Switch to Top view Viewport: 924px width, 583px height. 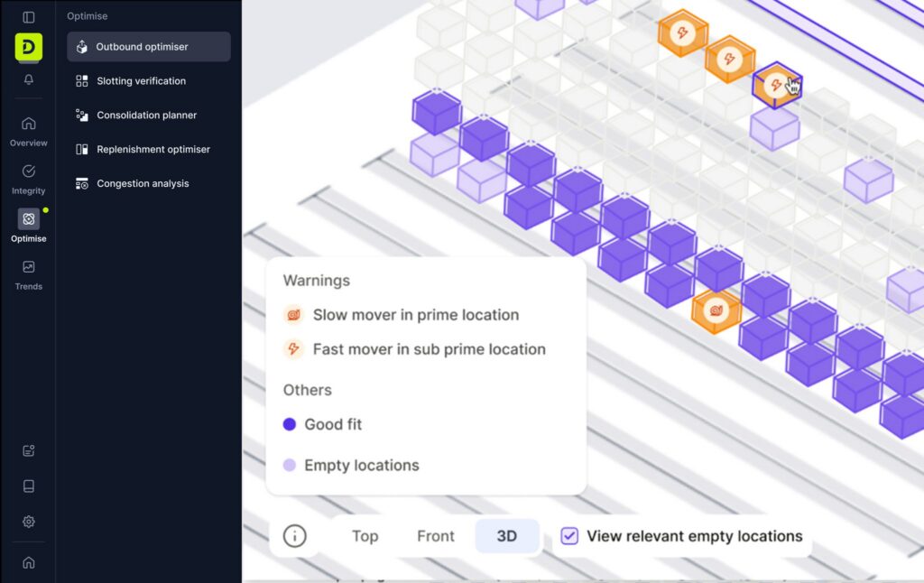tap(365, 536)
